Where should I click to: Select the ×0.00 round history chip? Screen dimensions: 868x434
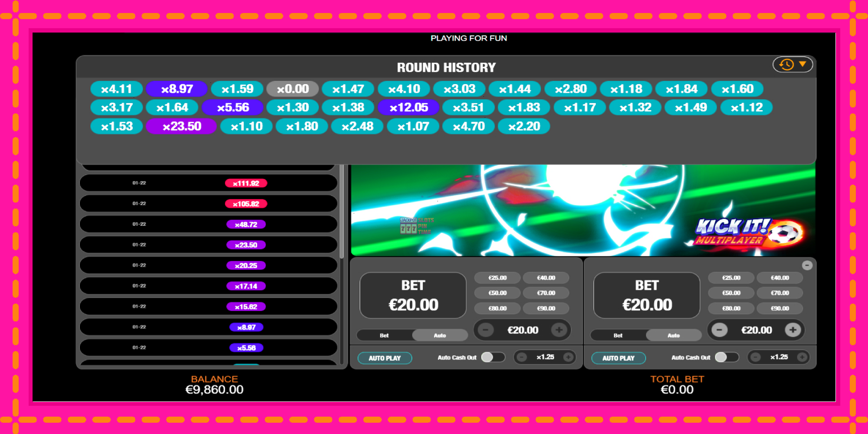click(293, 89)
